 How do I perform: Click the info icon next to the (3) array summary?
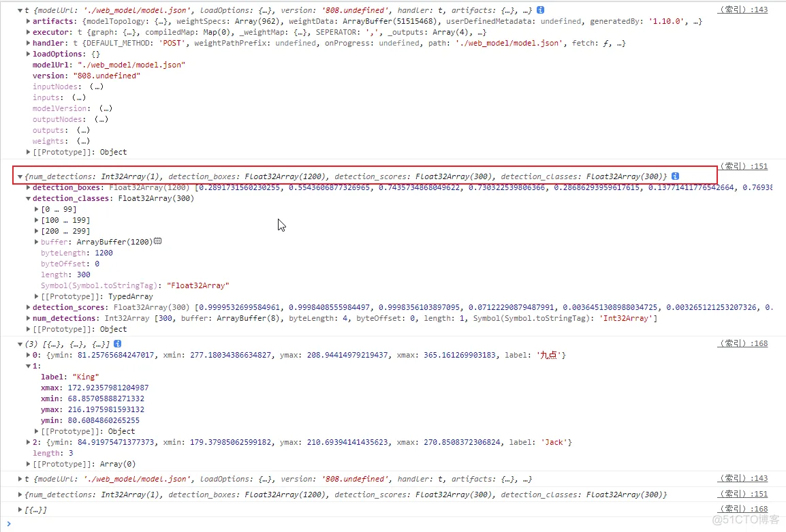coord(117,343)
